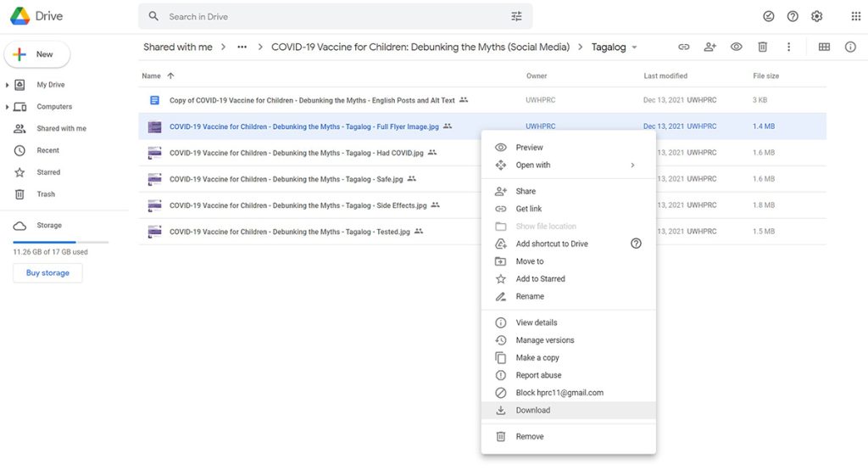Open search filter options icon
Viewport: 868px width, 476px height.
click(516, 16)
